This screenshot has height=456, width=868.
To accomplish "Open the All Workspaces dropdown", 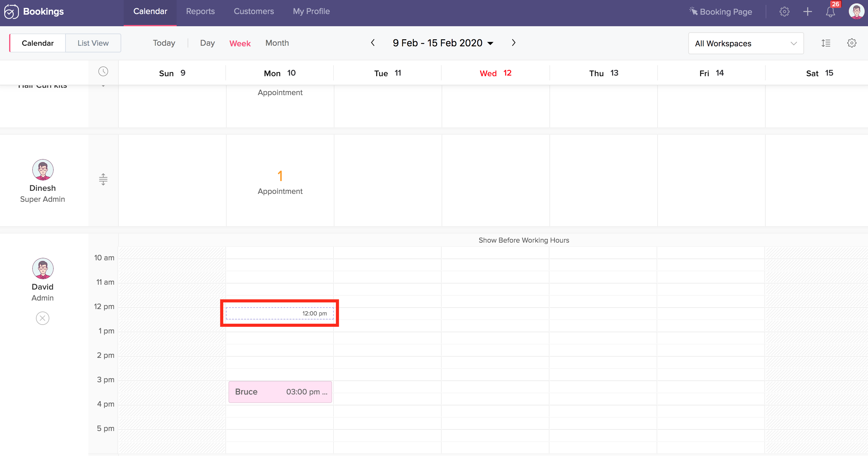I will coord(746,44).
